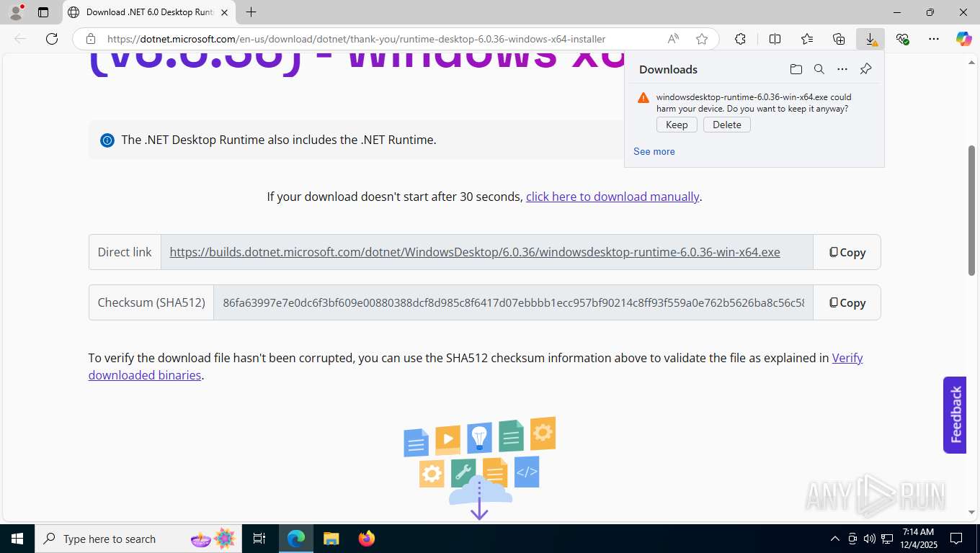Image resolution: width=980 pixels, height=553 pixels.
Task: Click the info icon beside .NET Runtime note
Action: pyautogui.click(x=107, y=140)
